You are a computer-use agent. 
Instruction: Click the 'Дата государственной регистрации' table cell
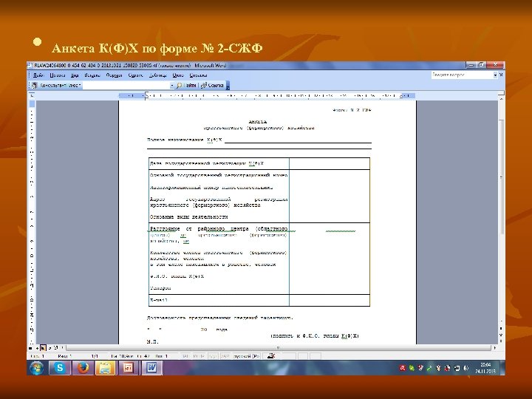(x=219, y=164)
